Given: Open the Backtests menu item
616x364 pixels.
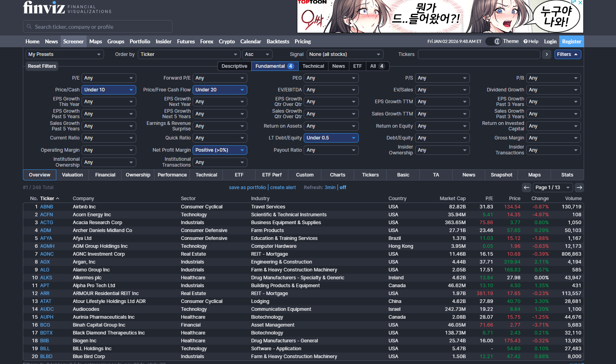Looking at the screenshot, I should tap(278, 41).
